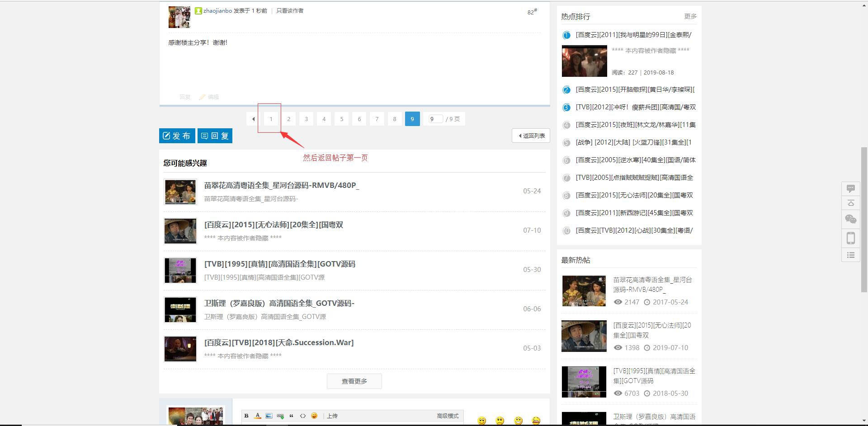Screen dimensions: 868x426
Task: Click the WeChat icon in floating sidebar
Action: click(851, 219)
